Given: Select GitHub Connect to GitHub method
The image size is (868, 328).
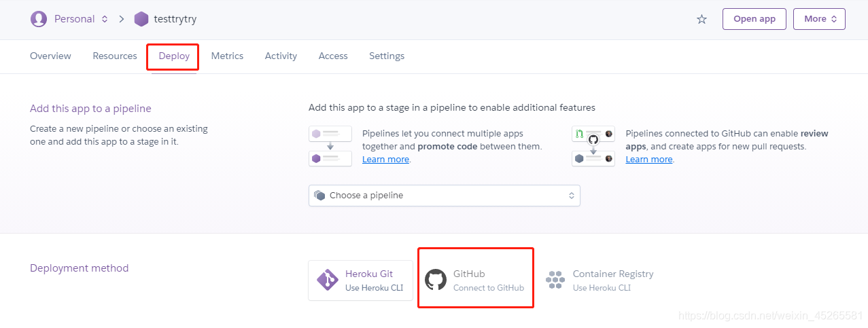Looking at the screenshot, I should click(475, 280).
